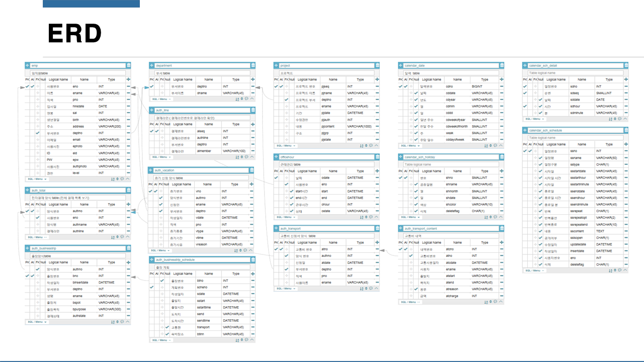Add a column to the department table
644x362 pixels.
pos(253,79)
